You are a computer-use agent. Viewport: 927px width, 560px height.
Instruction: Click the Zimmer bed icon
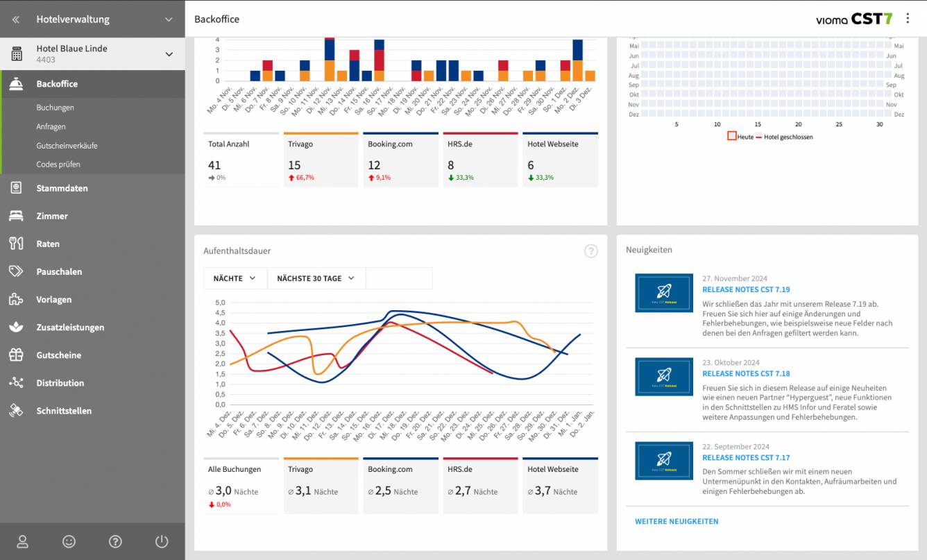tap(16, 216)
